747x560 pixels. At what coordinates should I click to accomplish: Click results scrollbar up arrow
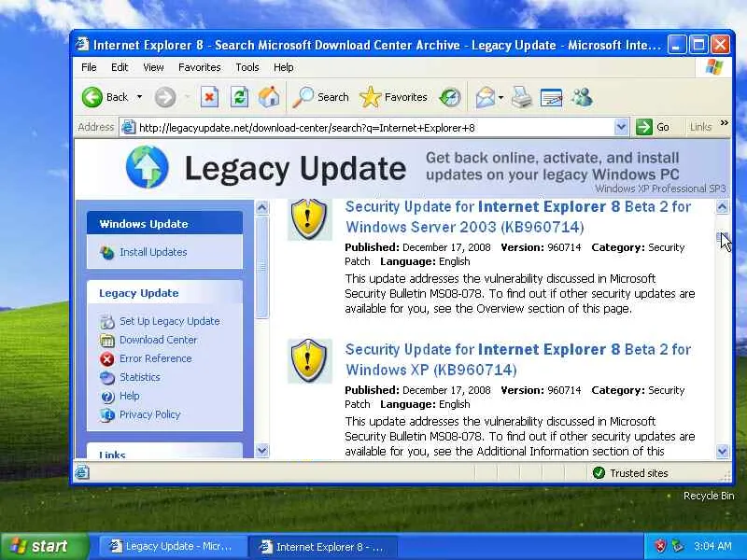coord(722,206)
